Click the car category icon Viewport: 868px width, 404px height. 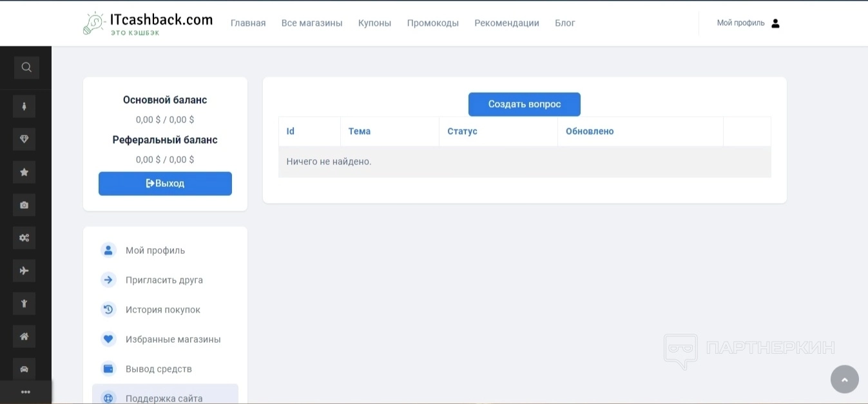click(x=24, y=369)
